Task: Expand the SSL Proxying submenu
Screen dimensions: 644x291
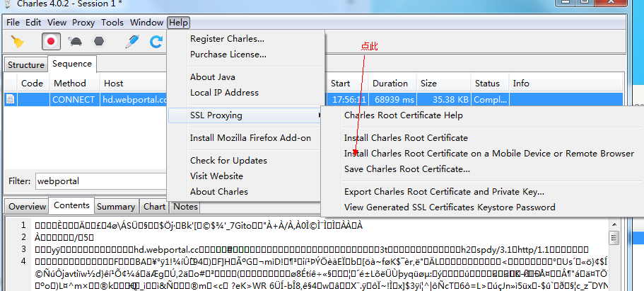Action: click(x=245, y=115)
